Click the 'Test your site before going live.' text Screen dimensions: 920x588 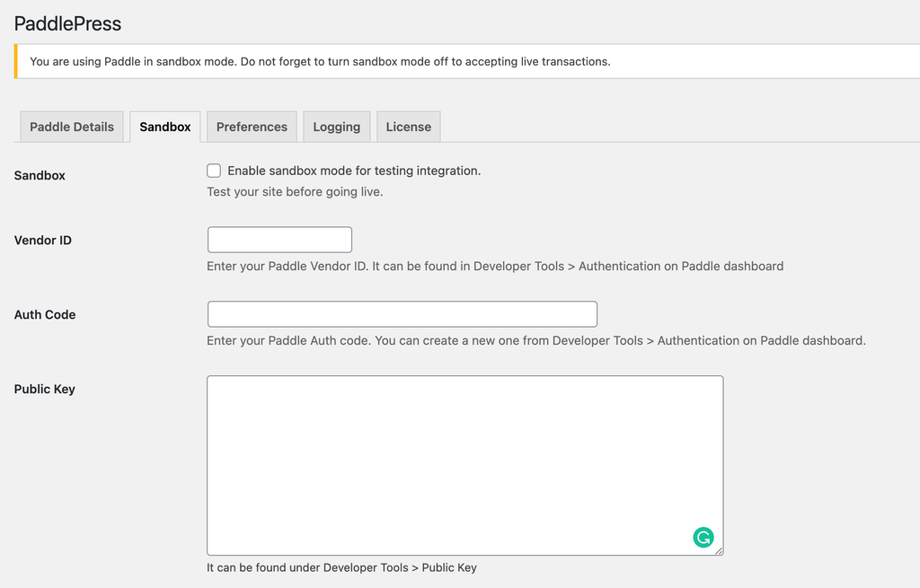click(295, 192)
